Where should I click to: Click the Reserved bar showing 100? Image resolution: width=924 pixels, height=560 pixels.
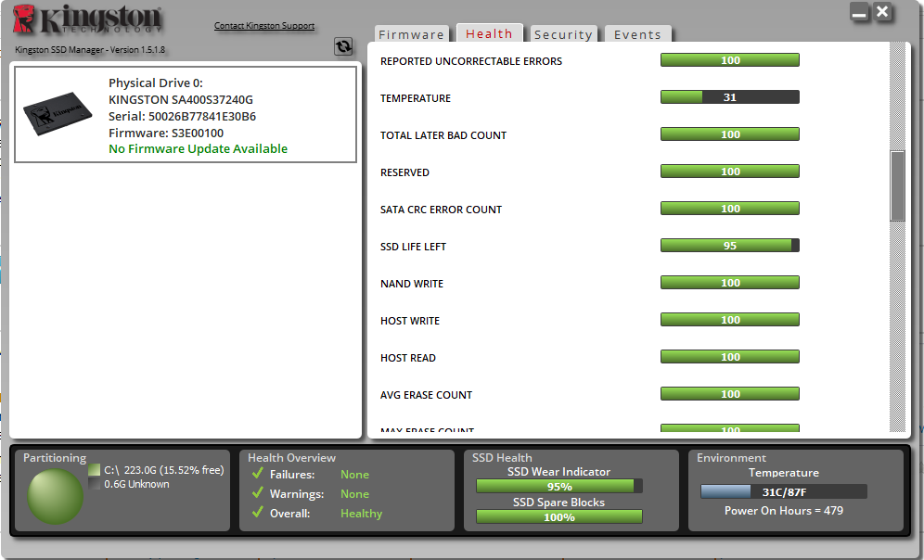[x=729, y=172]
